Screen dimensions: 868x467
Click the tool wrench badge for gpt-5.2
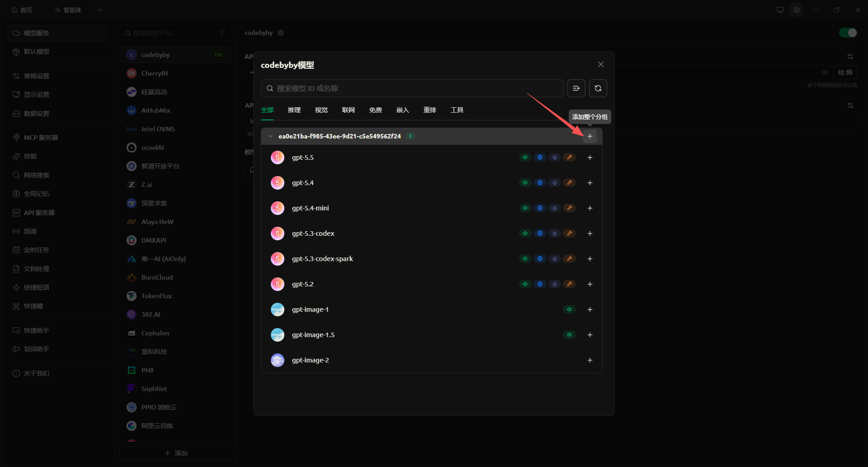(570, 284)
